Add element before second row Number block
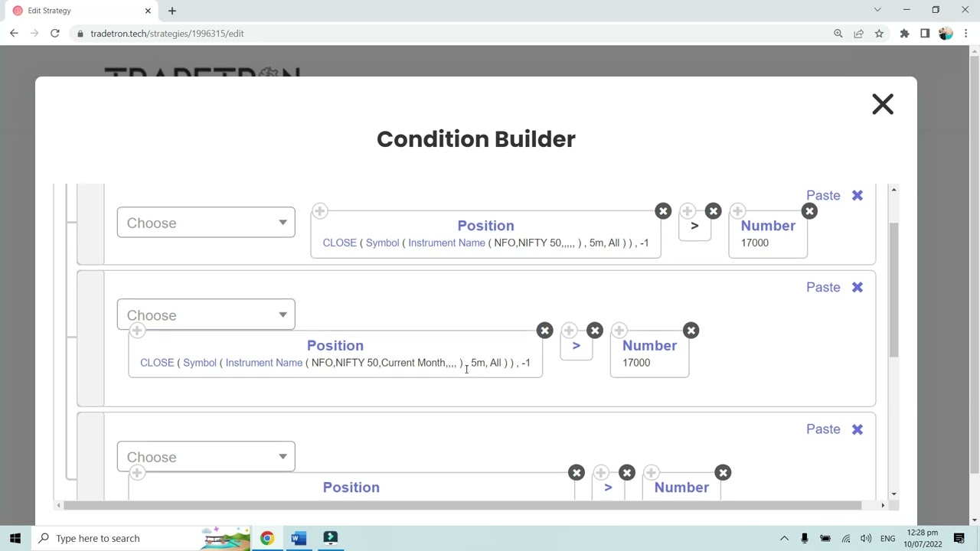This screenshot has height=551, width=980. point(619,331)
